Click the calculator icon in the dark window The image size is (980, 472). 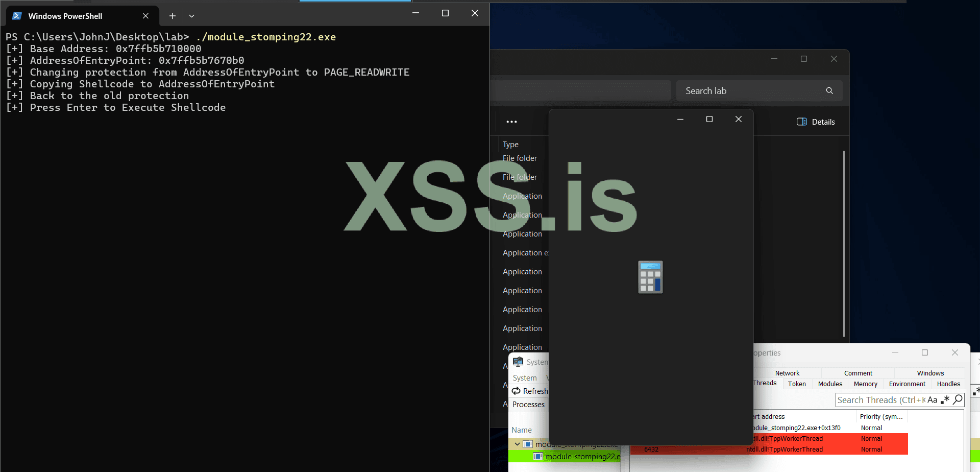pos(650,277)
